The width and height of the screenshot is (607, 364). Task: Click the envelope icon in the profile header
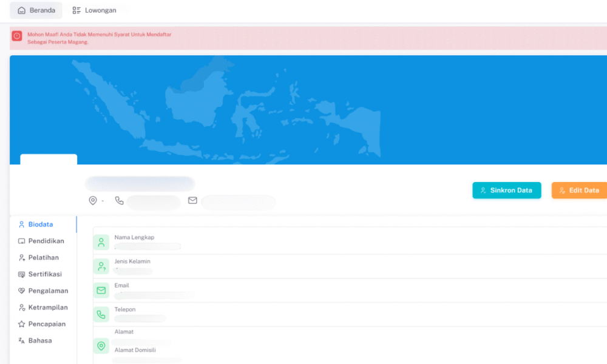192,200
